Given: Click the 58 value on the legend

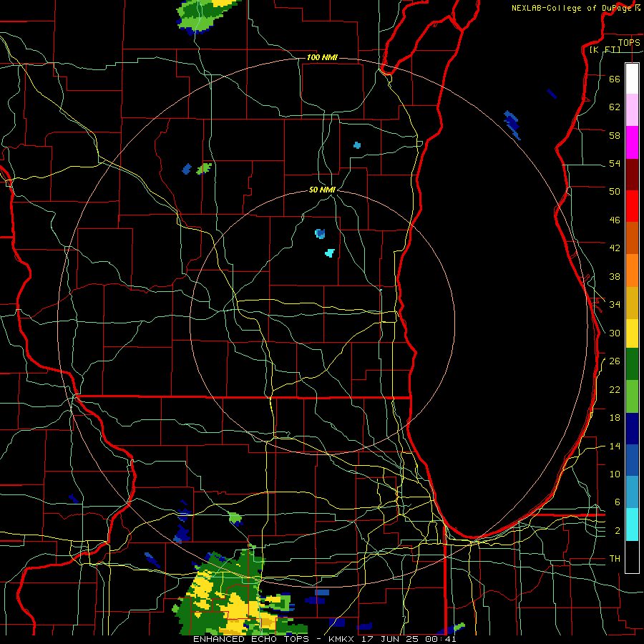Looking at the screenshot, I should click(615, 135).
